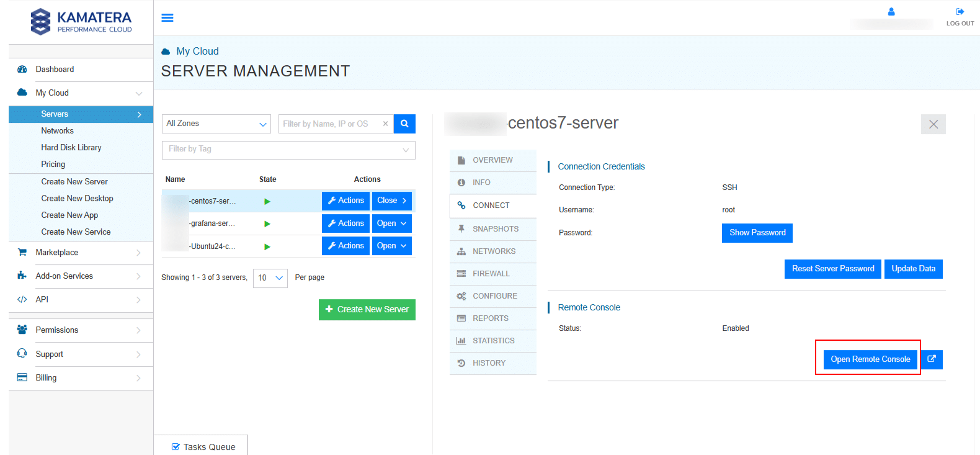This screenshot has height=455, width=980.
Task: Expand the Add-on Services chevron
Action: coord(138,276)
